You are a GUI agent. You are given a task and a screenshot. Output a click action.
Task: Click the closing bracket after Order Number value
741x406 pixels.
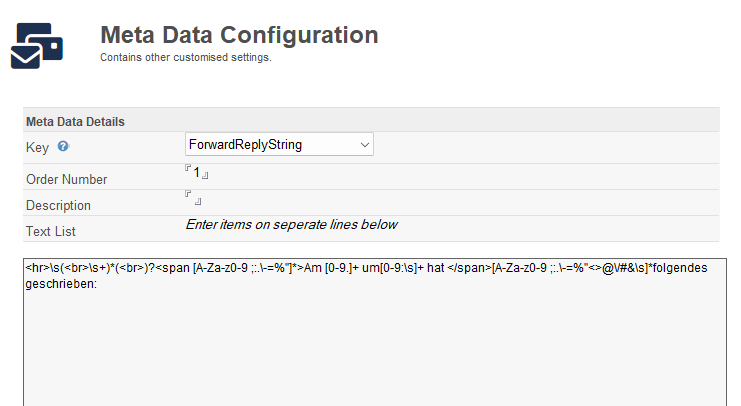(206, 176)
